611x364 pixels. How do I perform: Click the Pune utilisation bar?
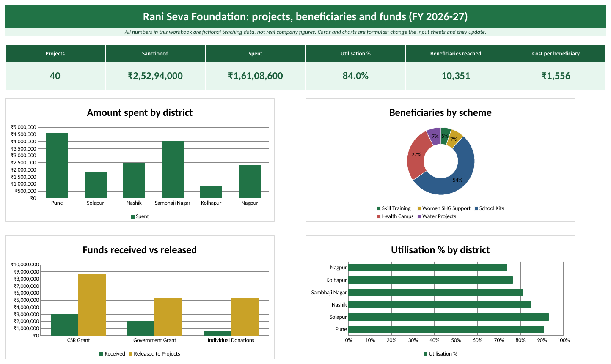point(446,329)
